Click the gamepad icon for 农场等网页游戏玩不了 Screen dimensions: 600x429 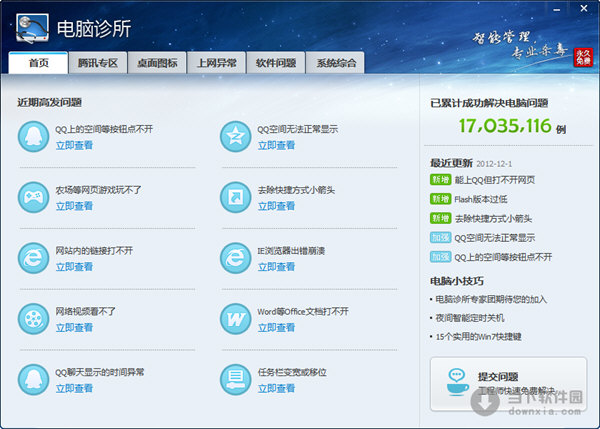tap(34, 197)
